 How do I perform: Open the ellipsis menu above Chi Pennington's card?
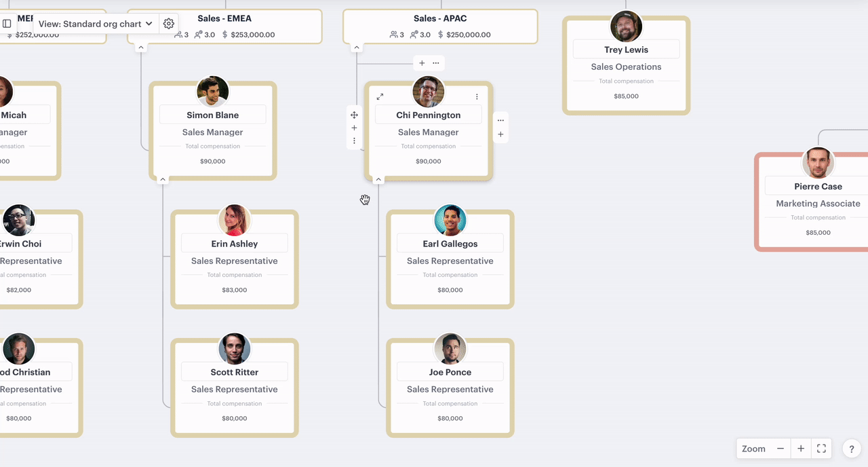pyautogui.click(x=436, y=63)
